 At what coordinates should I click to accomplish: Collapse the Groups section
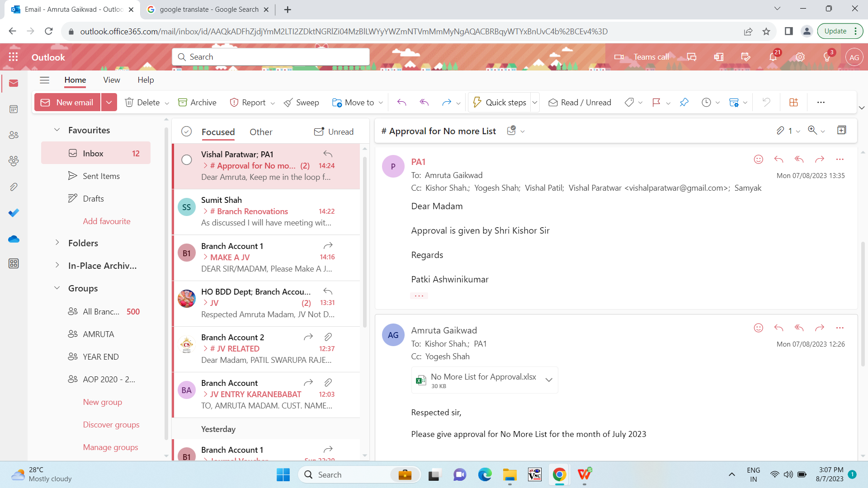coord(57,288)
